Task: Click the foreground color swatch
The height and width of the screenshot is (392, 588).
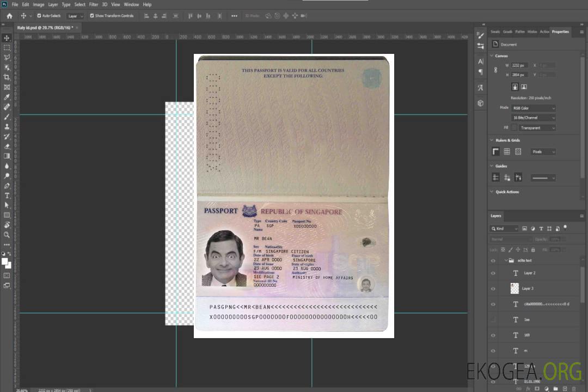Action: tap(4, 261)
